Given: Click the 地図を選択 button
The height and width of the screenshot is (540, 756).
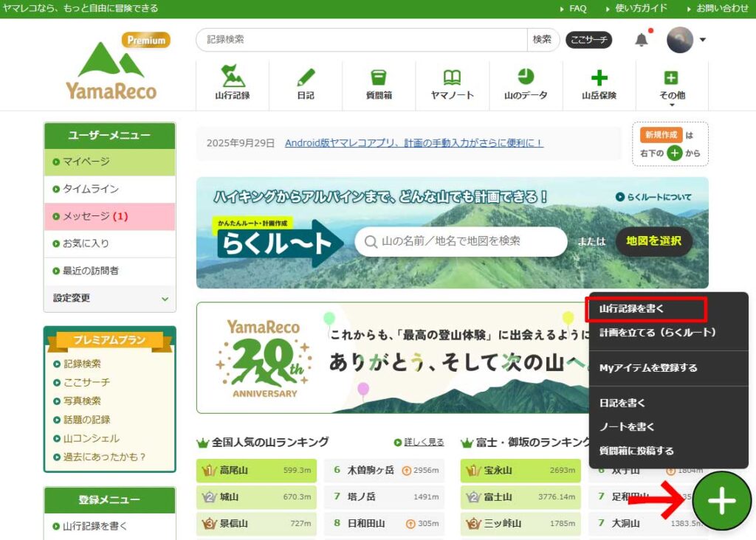Looking at the screenshot, I should (x=653, y=241).
